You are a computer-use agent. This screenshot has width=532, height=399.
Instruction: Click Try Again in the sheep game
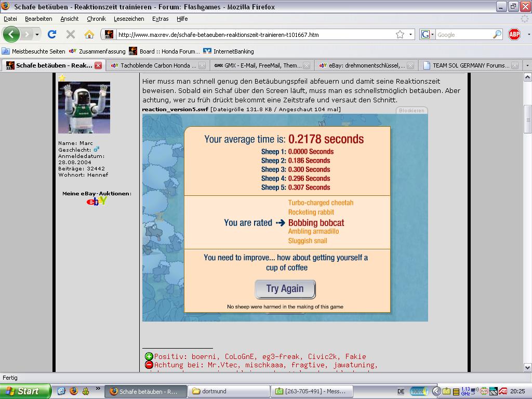point(285,289)
